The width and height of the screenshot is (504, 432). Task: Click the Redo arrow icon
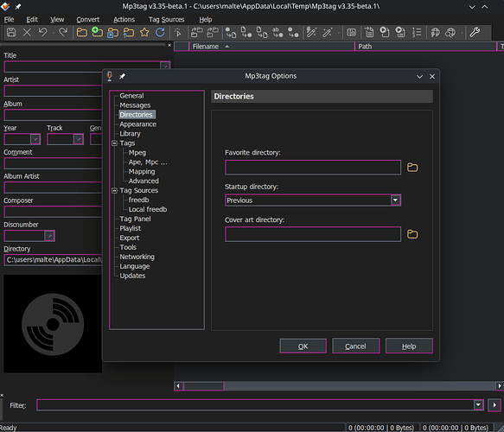click(63, 33)
